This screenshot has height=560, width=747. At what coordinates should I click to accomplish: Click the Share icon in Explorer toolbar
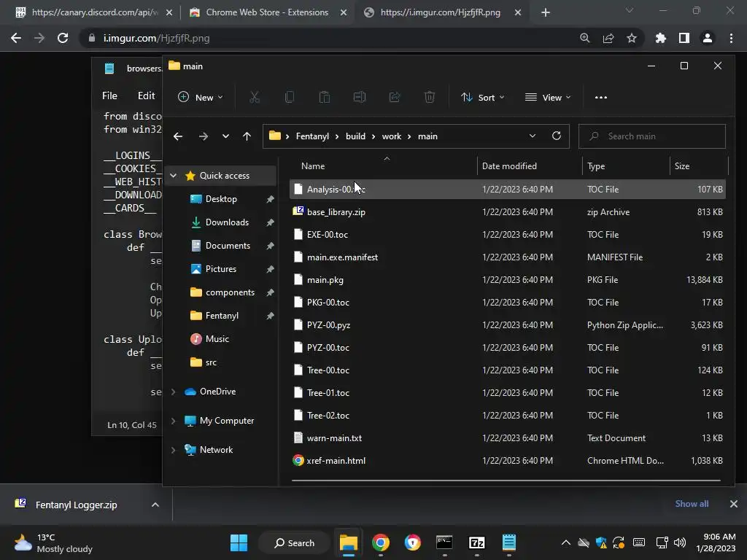(395, 97)
